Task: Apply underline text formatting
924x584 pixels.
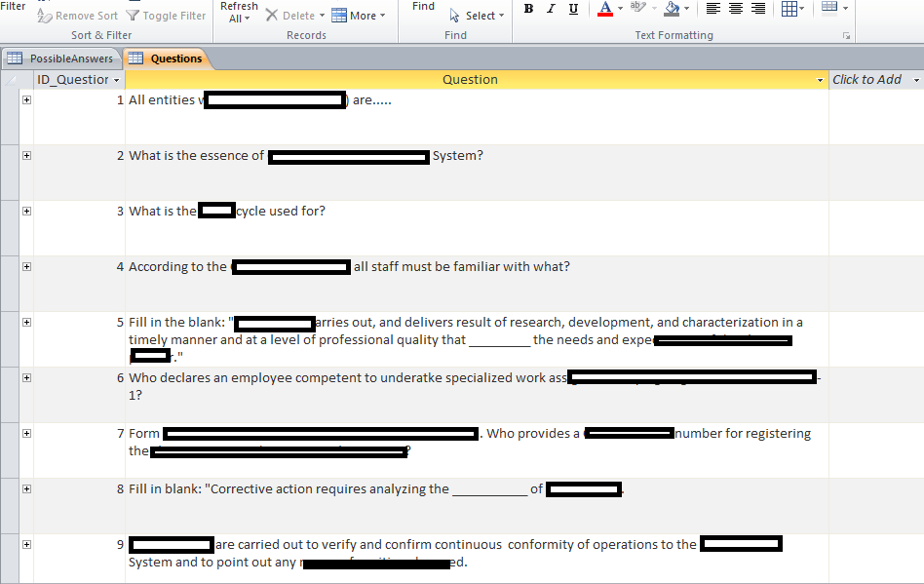Action: pyautogui.click(x=573, y=9)
